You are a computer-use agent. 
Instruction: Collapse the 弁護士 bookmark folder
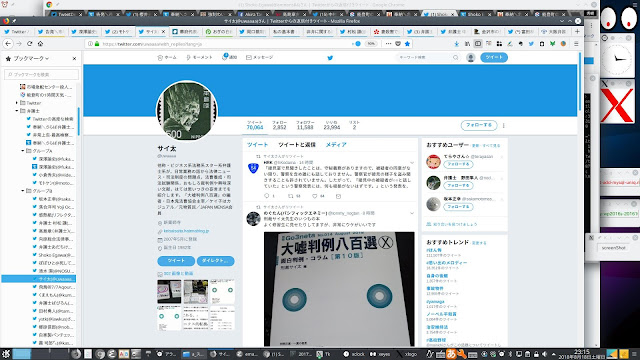pos(17,111)
